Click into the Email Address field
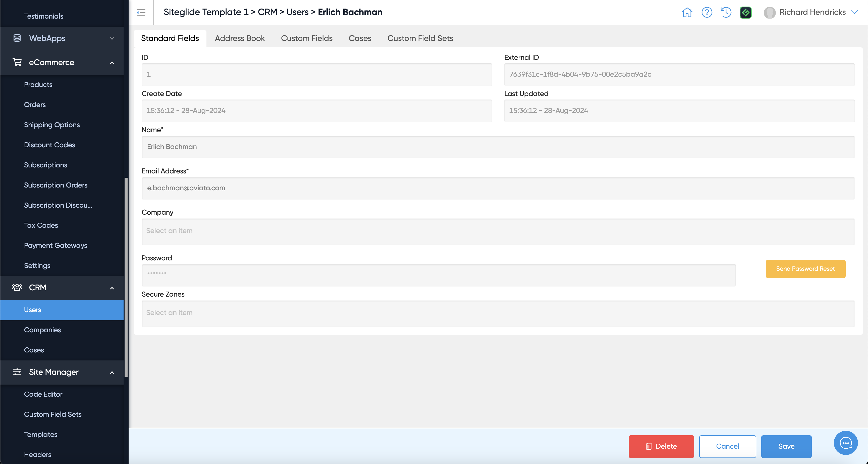This screenshot has width=868, height=464. click(x=498, y=188)
